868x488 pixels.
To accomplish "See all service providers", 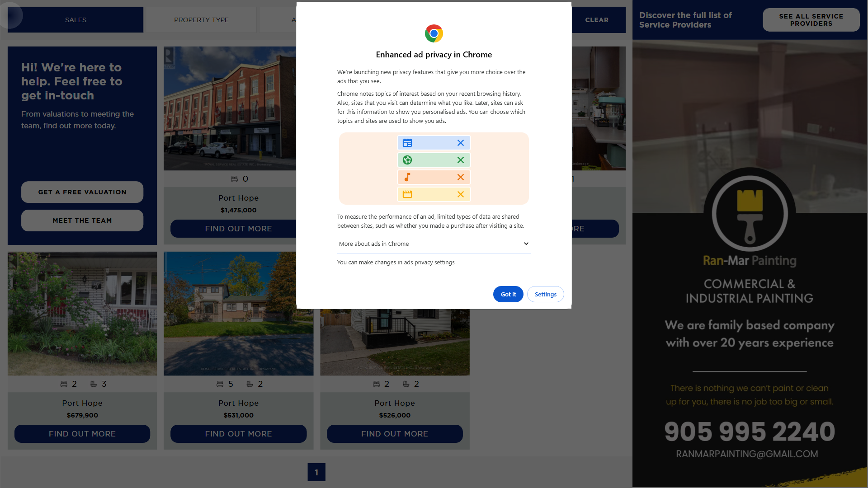I will (x=811, y=20).
